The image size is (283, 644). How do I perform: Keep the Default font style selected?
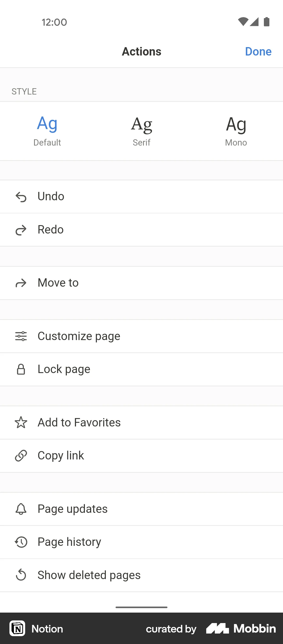(47, 130)
